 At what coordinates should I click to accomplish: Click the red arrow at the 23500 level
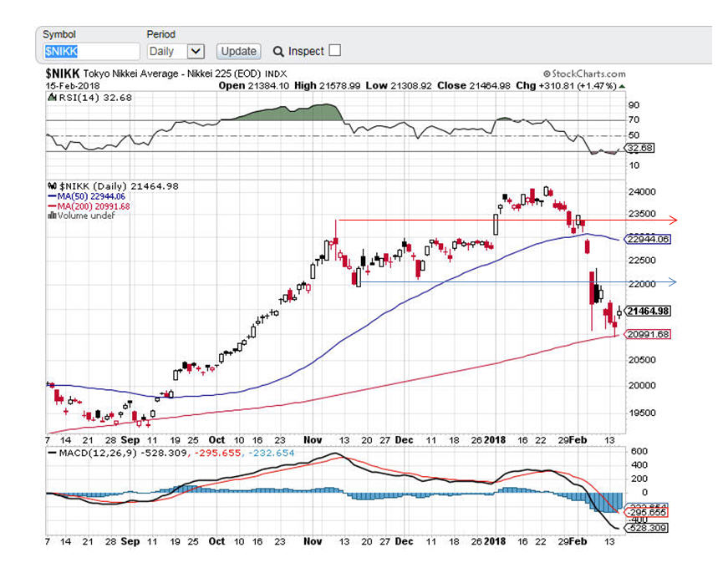click(x=671, y=220)
